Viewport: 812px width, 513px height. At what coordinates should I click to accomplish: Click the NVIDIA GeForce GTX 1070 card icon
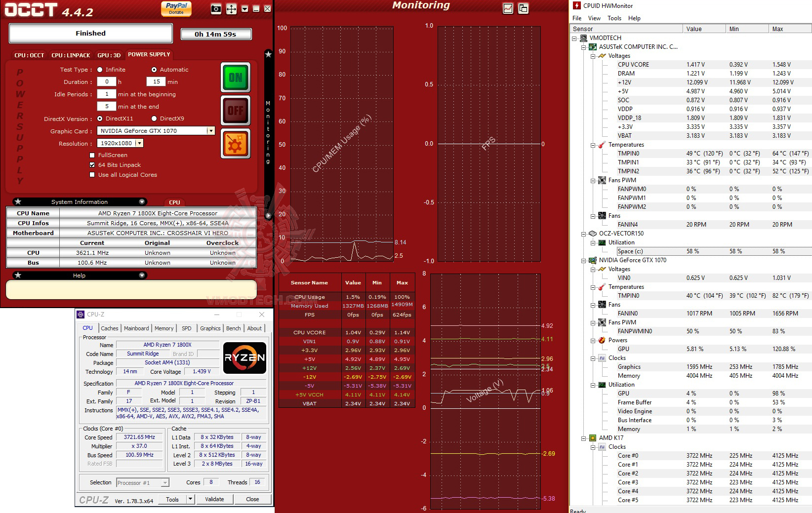click(593, 260)
